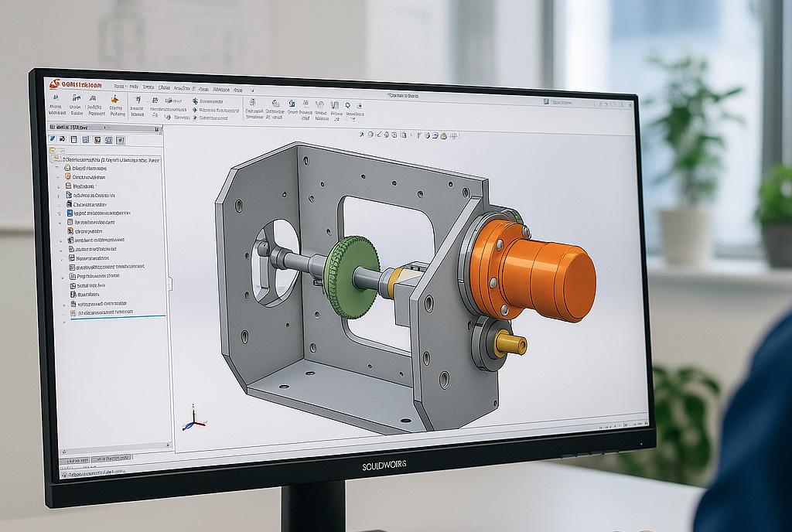Open the third menu in the menu bar
Viewport: 792px width, 532px height.
pos(148,87)
